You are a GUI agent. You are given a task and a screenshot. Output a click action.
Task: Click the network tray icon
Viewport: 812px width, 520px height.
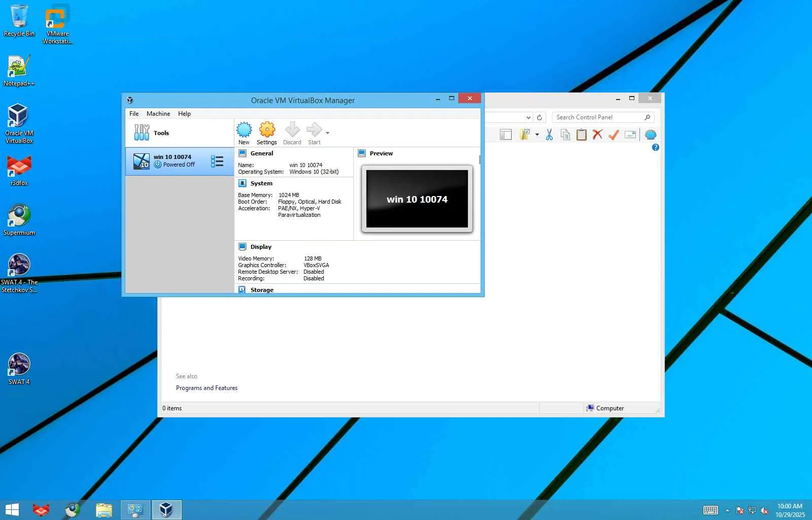click(752, 510)
